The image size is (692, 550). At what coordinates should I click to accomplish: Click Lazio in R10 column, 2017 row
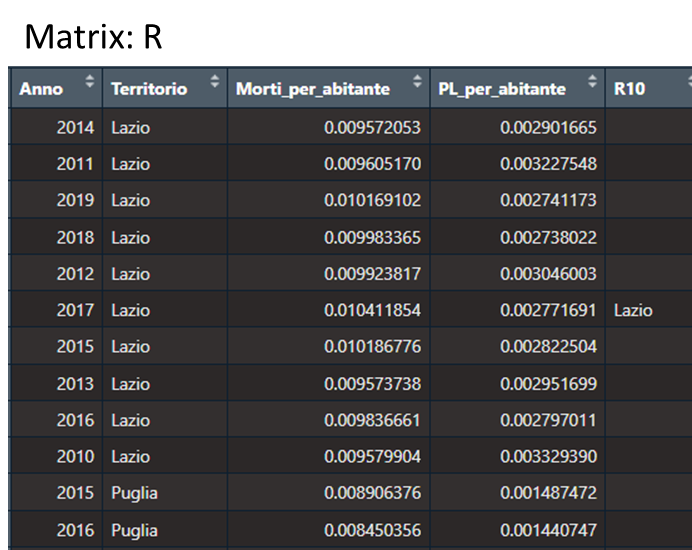click(633, 310)
